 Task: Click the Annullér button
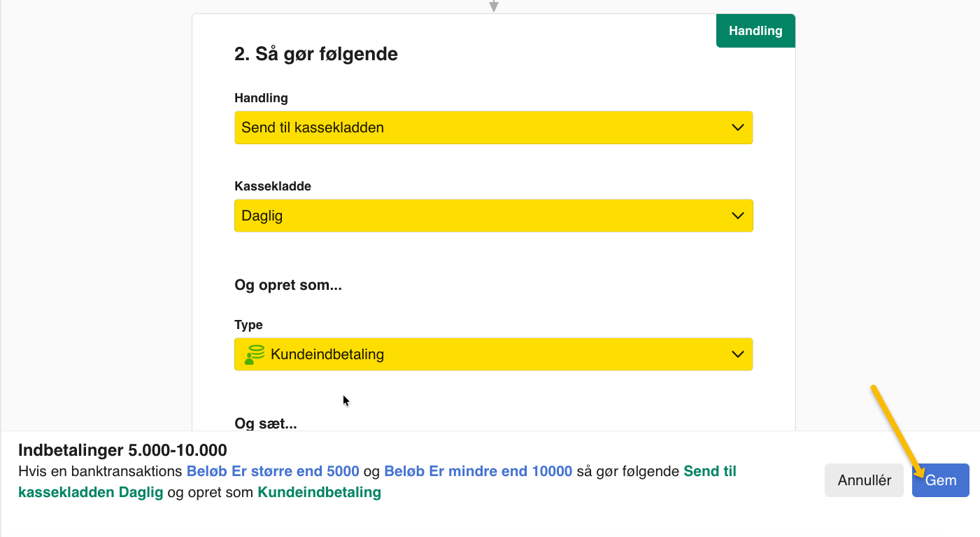[x=865, y=480]
